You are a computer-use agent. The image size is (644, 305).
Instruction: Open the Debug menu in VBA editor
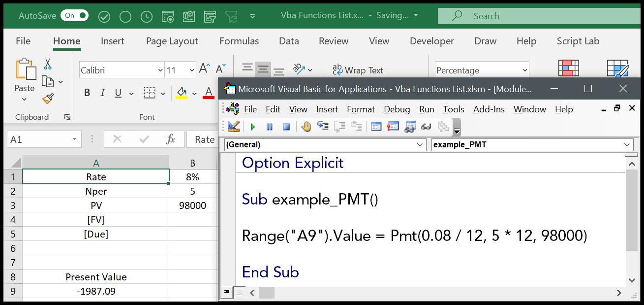coord(397,109)
